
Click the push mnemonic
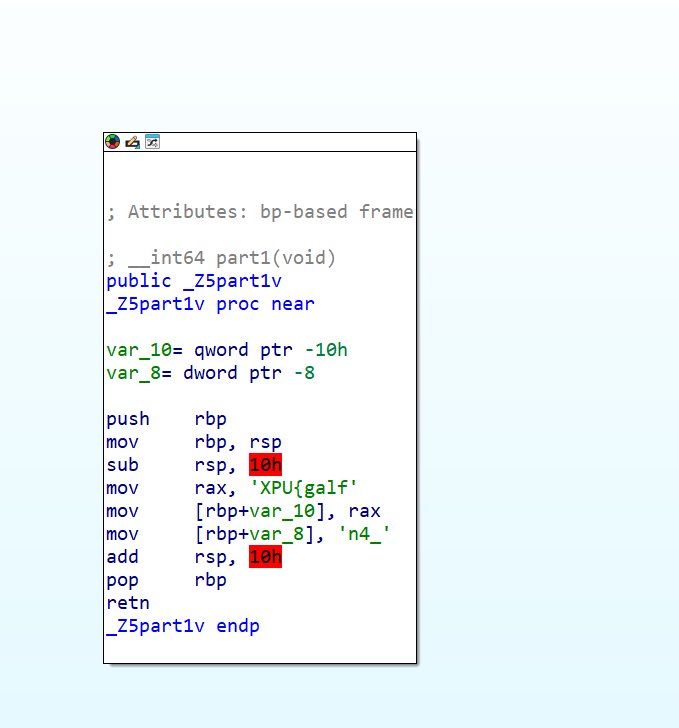click(128, 419)
